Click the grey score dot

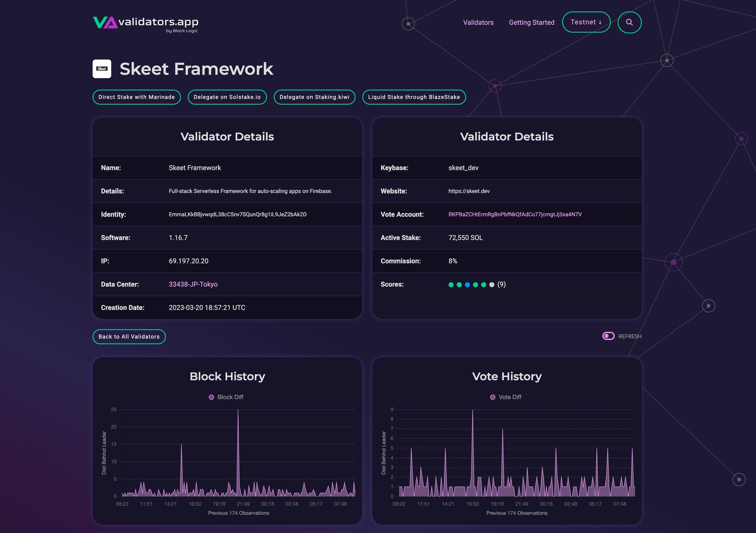(492, 285)
